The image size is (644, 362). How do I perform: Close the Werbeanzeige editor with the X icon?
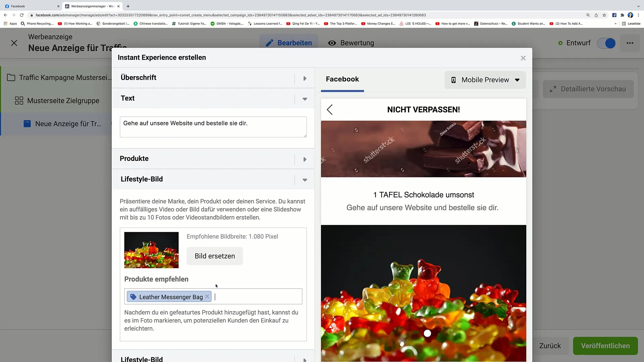click(x=14, y=43)
